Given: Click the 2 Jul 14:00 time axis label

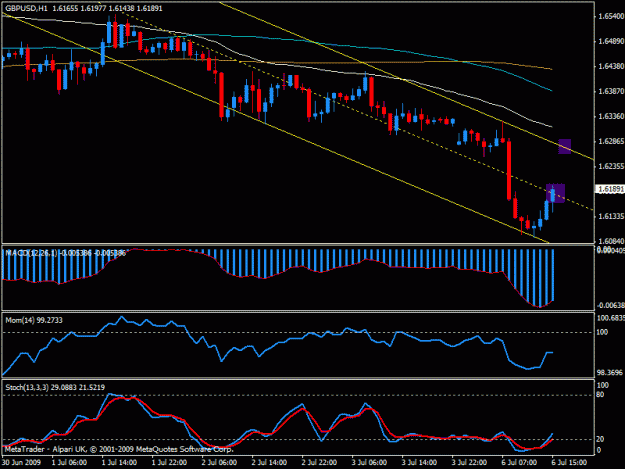Looking at the screenshot, I should click(269, 463).
